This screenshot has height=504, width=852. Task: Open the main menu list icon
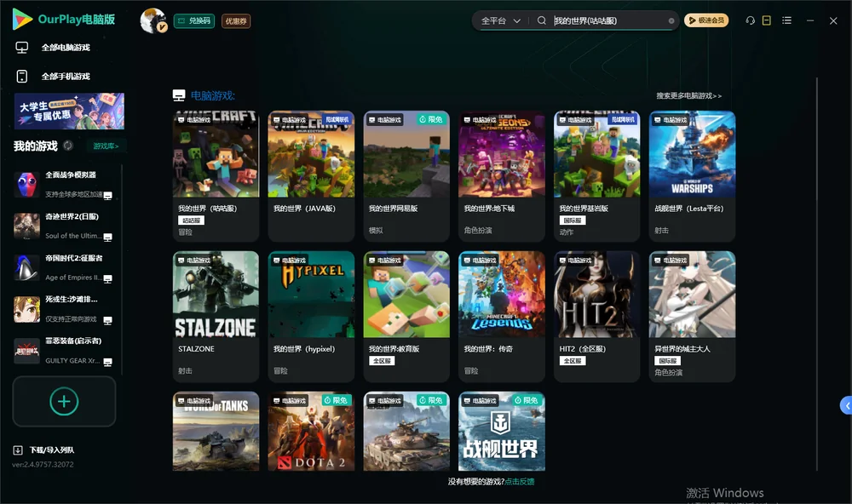pyautogui.click(x=786, y=20)
